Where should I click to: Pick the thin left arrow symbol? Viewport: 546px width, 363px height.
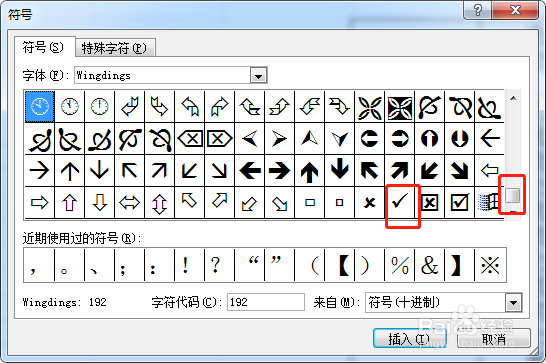click(x=490, y=139)
